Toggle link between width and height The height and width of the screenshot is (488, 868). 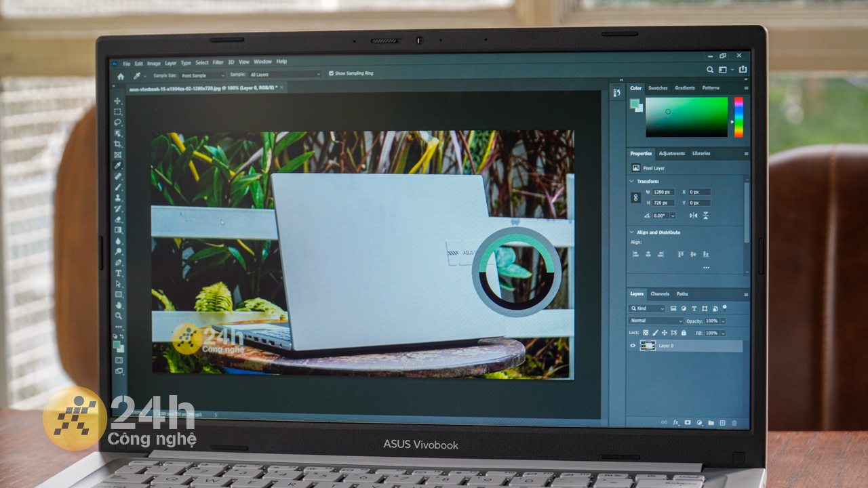(x=635, y=197)
